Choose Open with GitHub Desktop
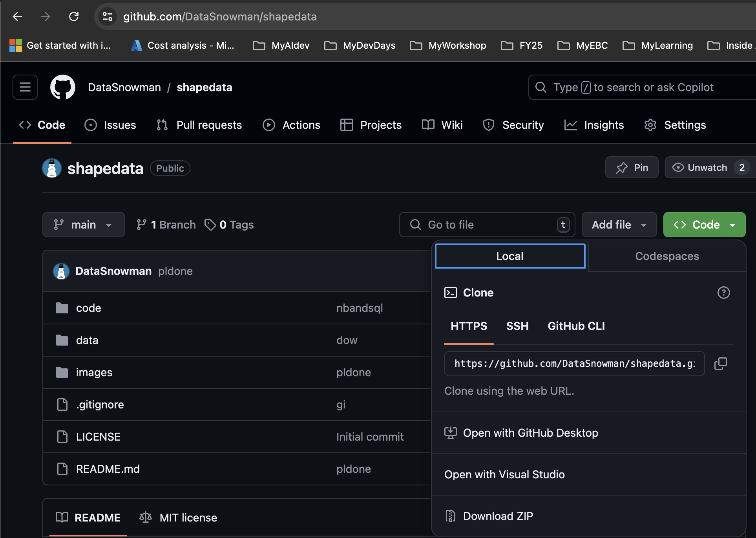The width and height of the screenshot is (756, 538). tap(530, 433)
